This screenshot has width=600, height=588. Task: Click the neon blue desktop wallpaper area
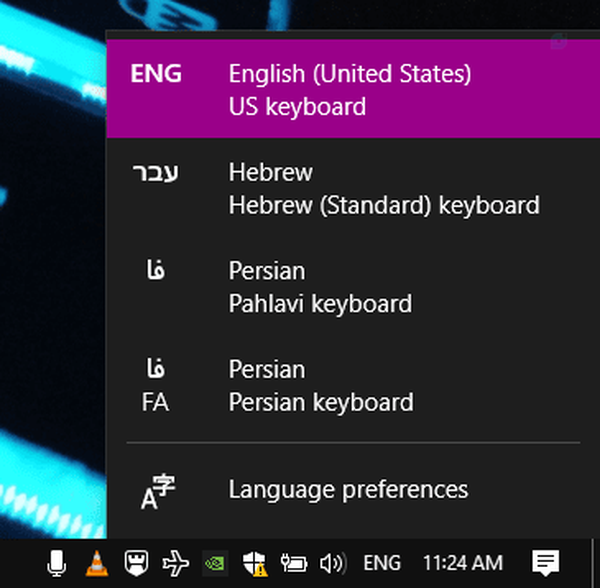(x=52, y=268)
